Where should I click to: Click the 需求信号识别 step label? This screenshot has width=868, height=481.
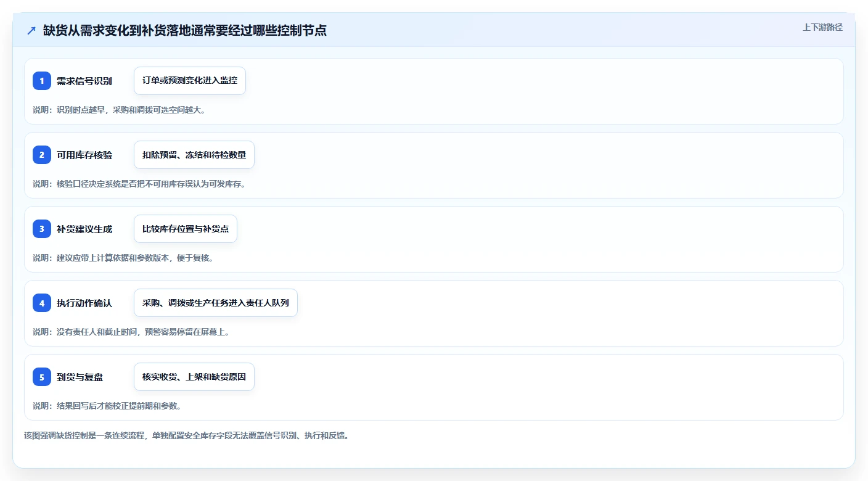pos(84,81)
